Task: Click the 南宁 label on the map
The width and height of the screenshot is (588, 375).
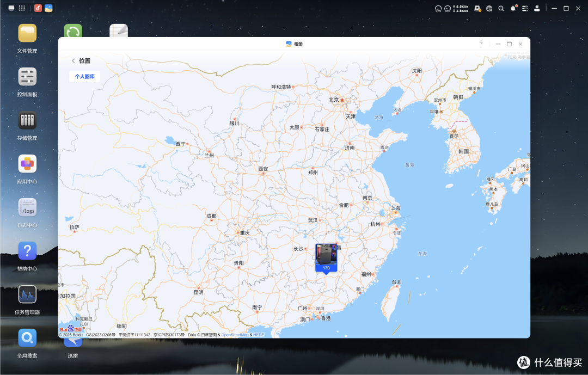Action: 257,307
